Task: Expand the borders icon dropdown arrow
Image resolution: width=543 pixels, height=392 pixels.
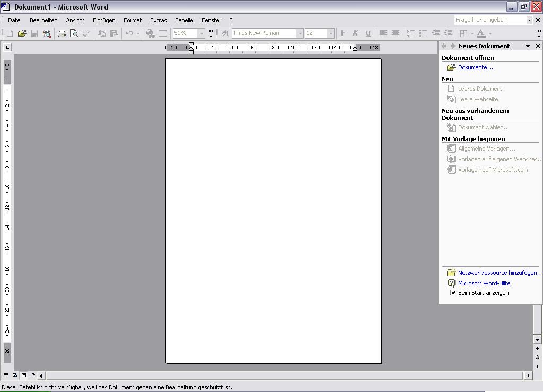Action: click(472, 33)
